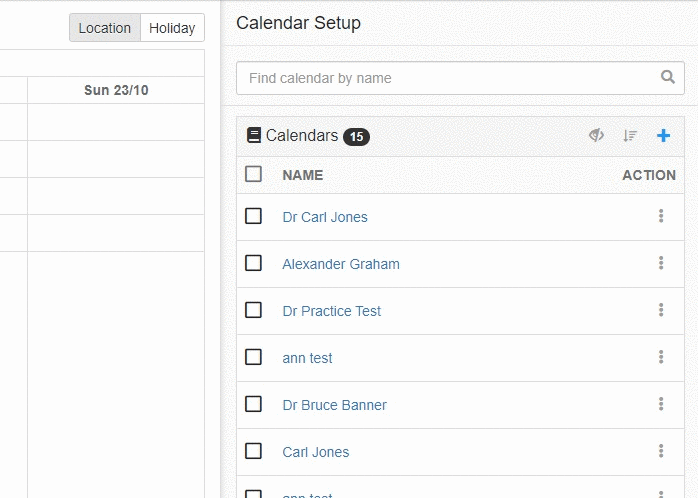Open action menu for Alexander Graham
Image resolution: width=698 pixels, height=498 pixels.
pyautogui.click(x=661, y=263)
